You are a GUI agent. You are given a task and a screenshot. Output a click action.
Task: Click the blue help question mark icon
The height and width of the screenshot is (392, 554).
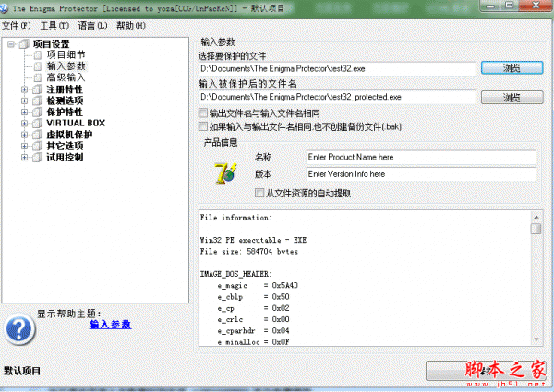tap(19, 329)
